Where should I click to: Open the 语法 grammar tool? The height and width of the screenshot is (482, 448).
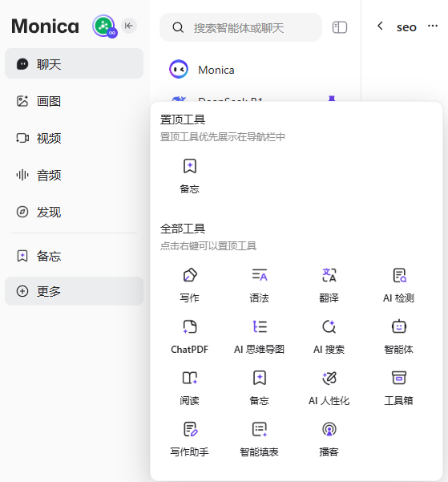tap(260, 286)
